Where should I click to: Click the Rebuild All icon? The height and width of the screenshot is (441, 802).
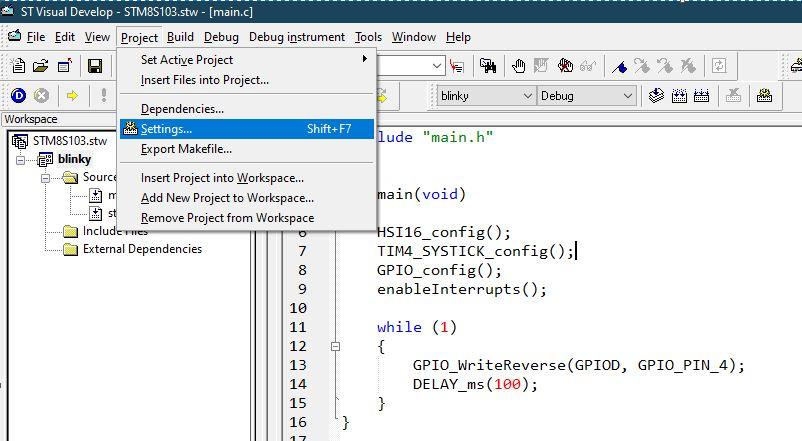pyautogui.click(x=701, y=96)
